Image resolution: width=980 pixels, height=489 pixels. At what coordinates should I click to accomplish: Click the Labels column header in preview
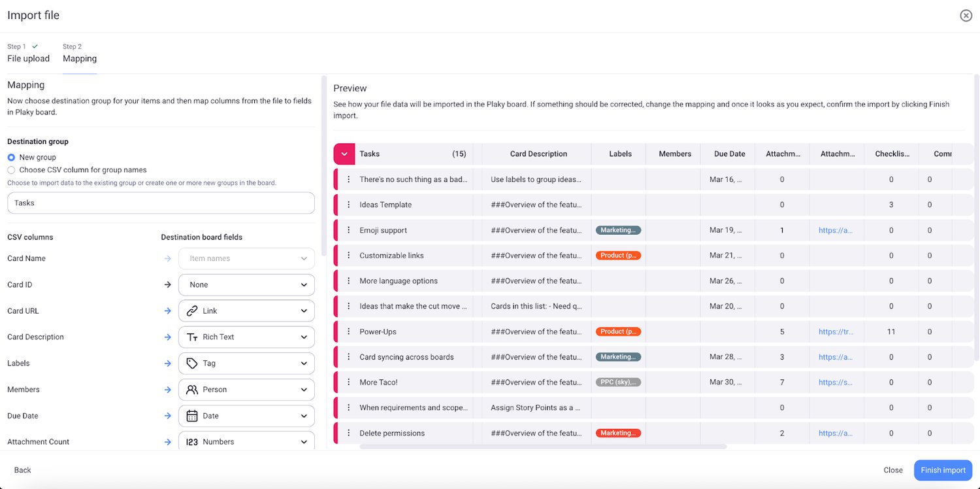(620, 154)
